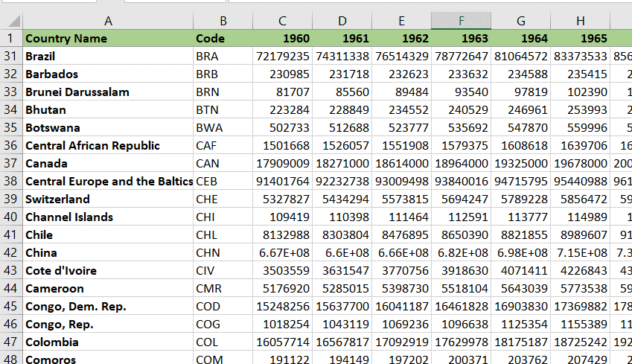Click Cote d'Ivoire 1961 value 3631547
632x364 pixels.
pyautogui.click(x=342, y=270)
